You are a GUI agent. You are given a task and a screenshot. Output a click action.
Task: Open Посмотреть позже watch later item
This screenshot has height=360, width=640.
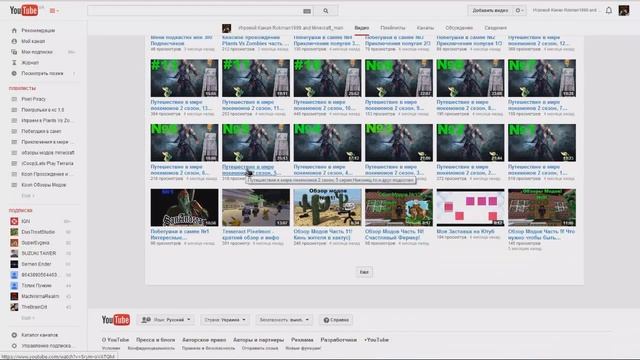pyautogui.click(x=42, y=73)
